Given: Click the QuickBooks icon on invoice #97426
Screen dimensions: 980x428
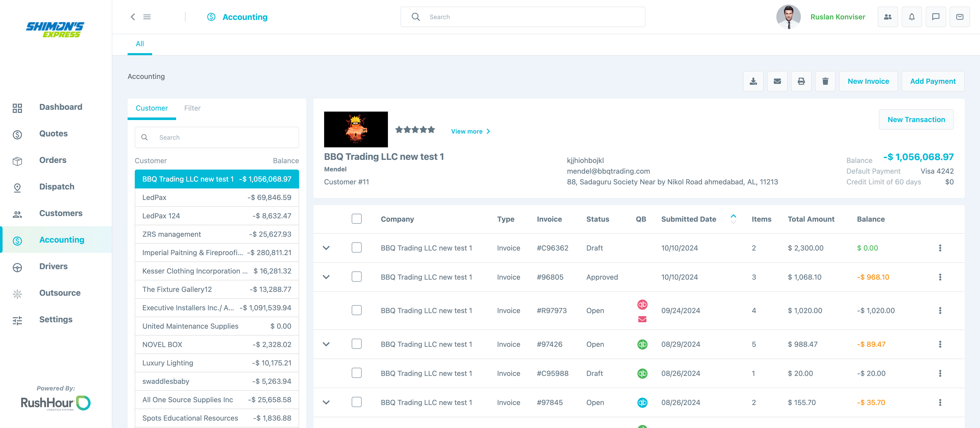Looking at the screenshot, I should [642, 344].
